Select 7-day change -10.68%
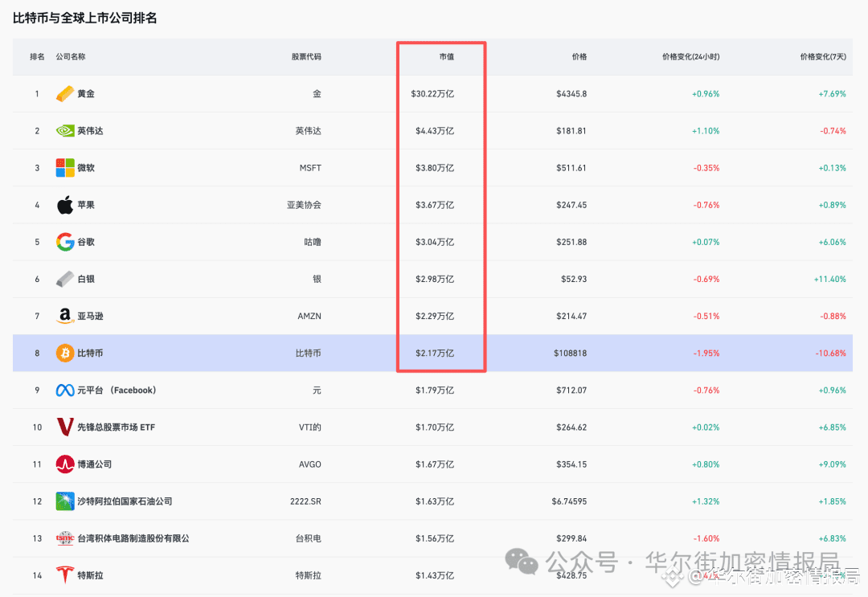 (830, 354)
